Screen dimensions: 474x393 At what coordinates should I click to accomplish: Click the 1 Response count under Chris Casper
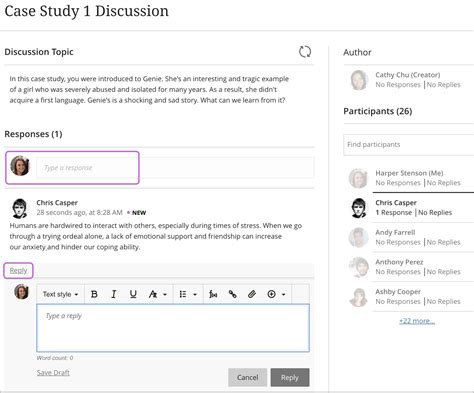pos(394,213)
